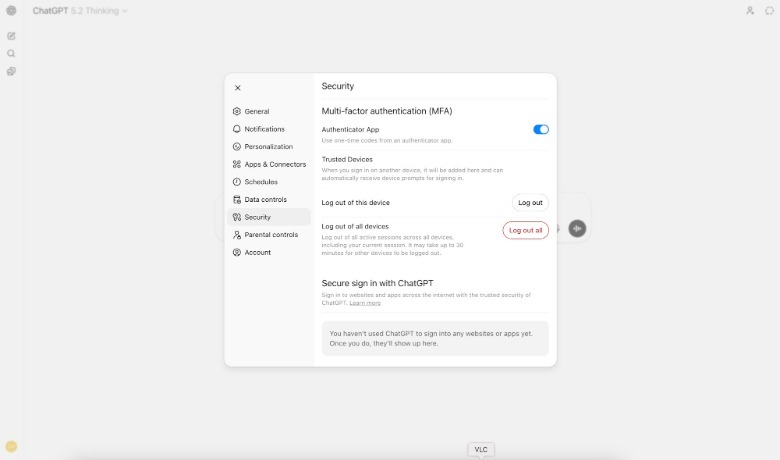Click the Security key icon
The height and width of the screenshot is (460, 780).
(237, 217)
